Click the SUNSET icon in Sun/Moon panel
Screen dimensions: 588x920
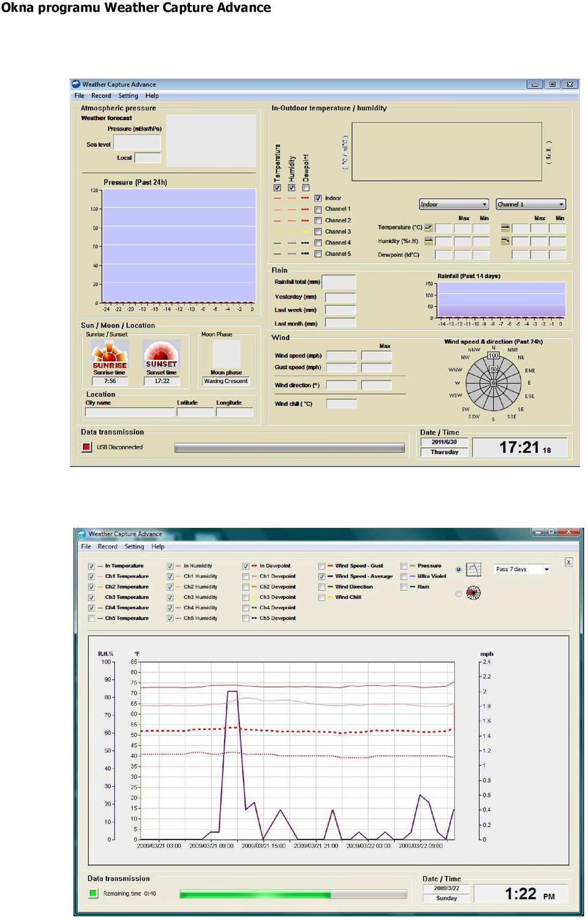click(162, 354)
